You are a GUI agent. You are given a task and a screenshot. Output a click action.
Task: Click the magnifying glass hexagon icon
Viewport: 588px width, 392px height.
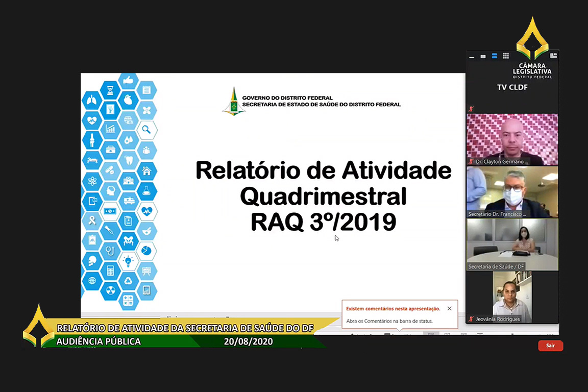pos(146,130)
